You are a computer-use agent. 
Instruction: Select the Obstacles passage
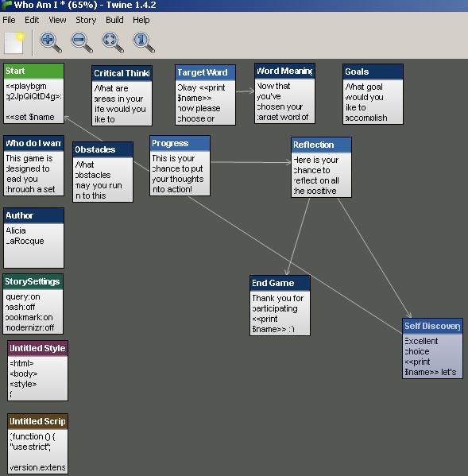coord(102,172)
